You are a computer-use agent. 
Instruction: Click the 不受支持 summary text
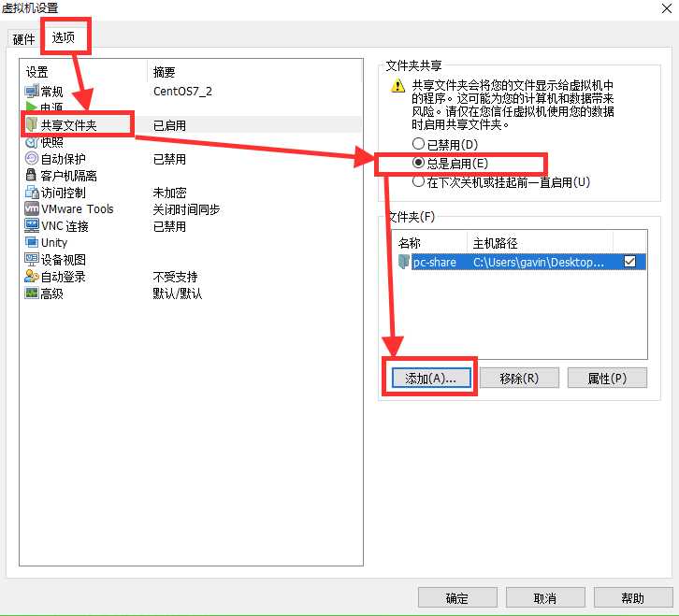tap(175, 277)
